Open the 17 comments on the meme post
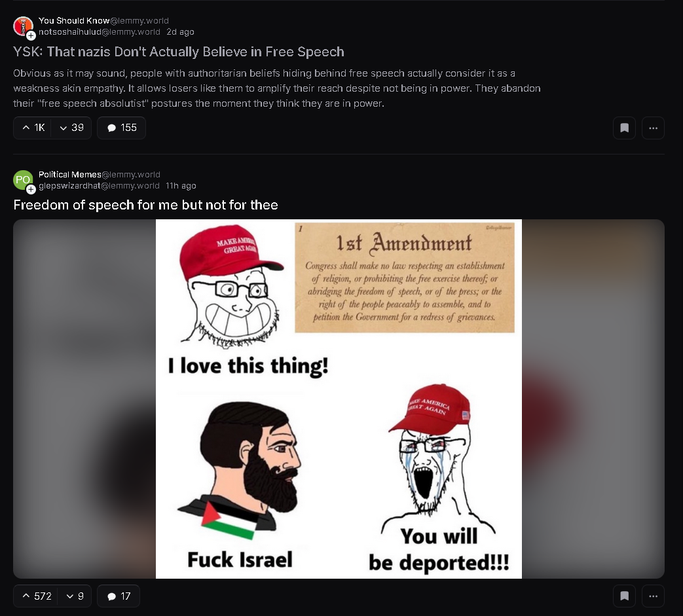 point(119,596)
